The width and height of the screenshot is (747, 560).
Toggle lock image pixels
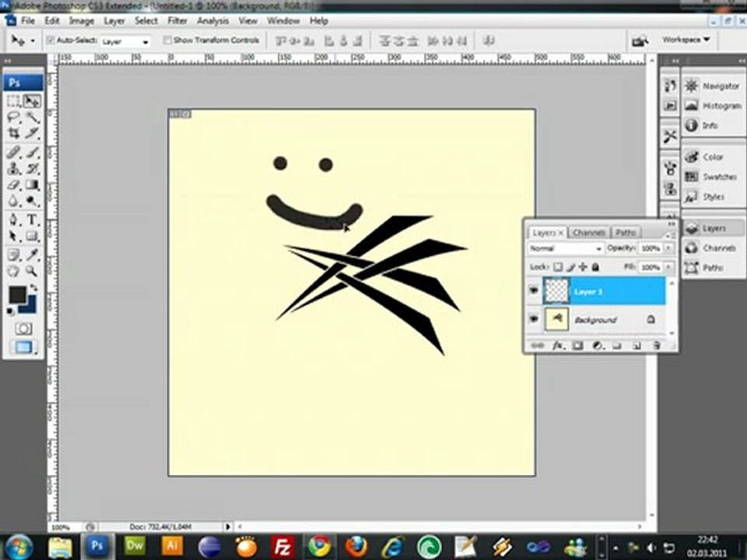pyautogui.click(x=570, y=267)
